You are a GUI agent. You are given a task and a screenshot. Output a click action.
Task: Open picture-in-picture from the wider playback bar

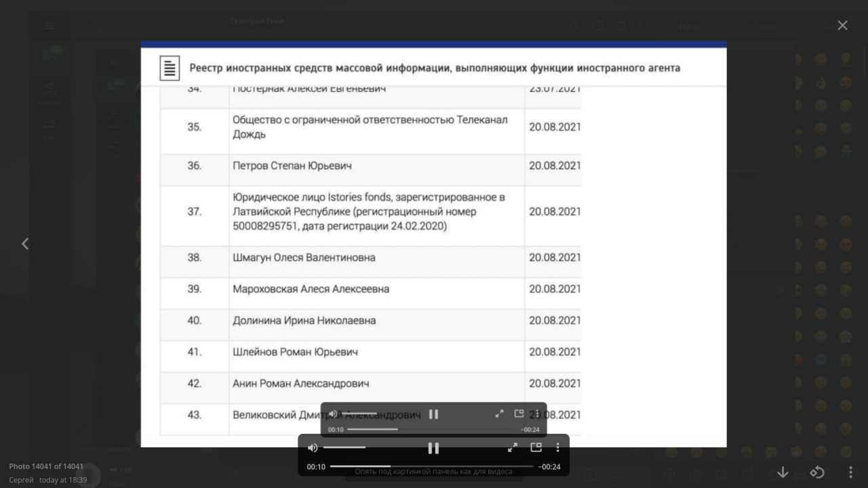(x=536, y=447)
